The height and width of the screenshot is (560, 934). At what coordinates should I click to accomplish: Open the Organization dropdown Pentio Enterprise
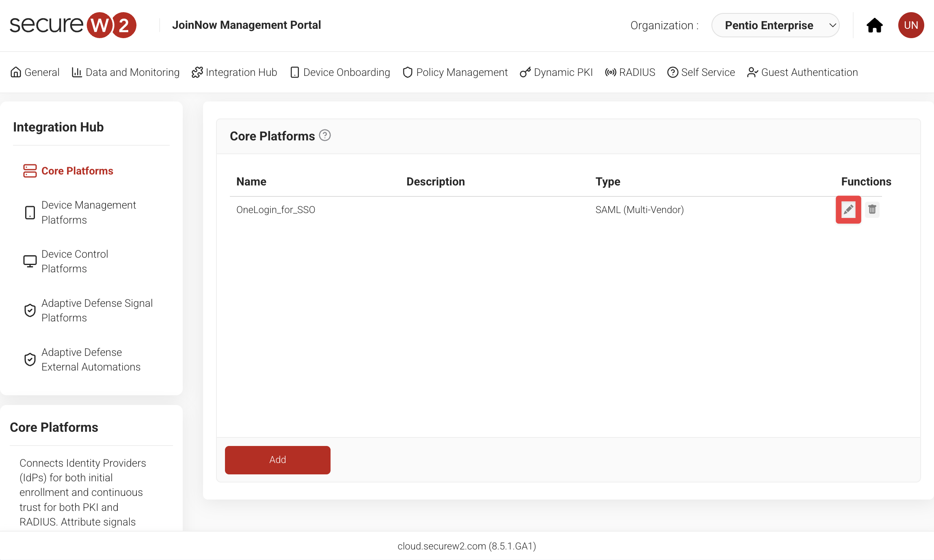click(775, 25)
